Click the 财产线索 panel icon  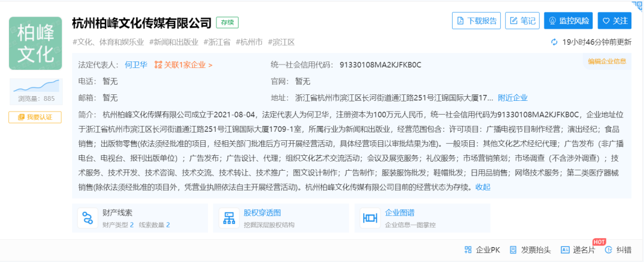[x=88, y=218]
